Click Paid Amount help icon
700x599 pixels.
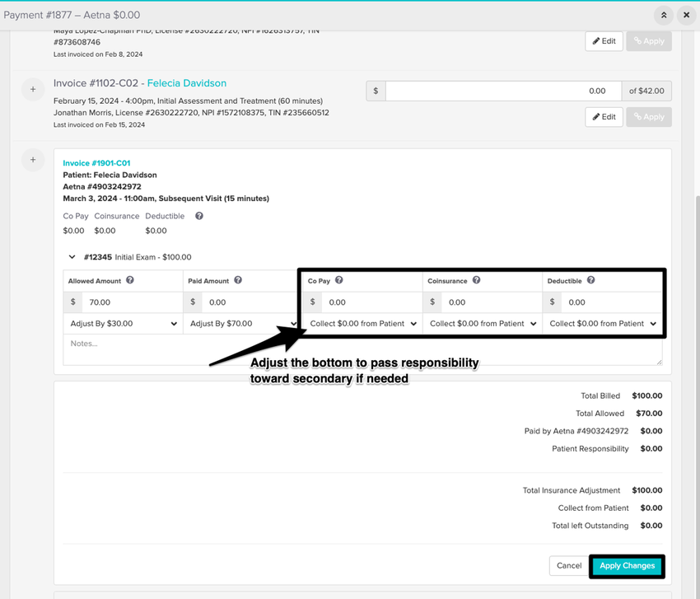click(x=238, y=280)
